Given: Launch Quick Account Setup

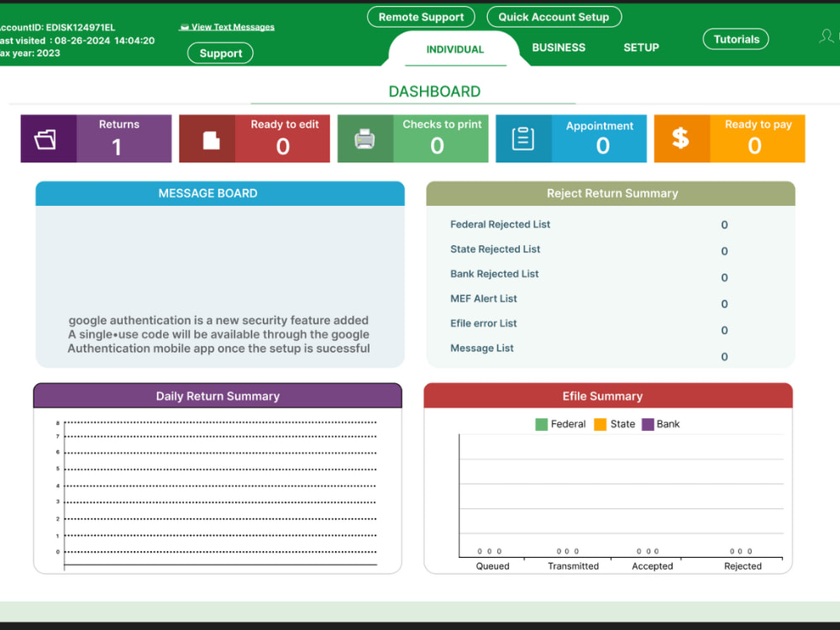Looking at the screenshot, I should (554, 17).
